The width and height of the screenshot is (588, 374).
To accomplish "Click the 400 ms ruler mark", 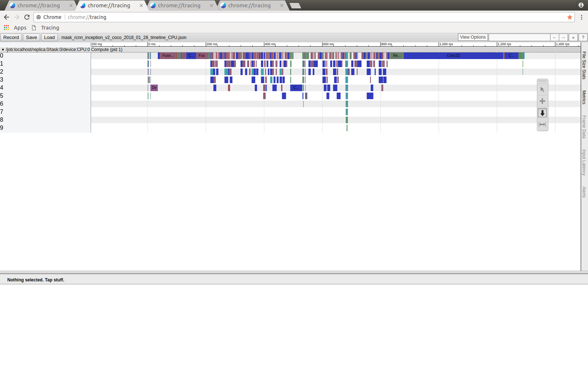I will click(x=270, y=44).
